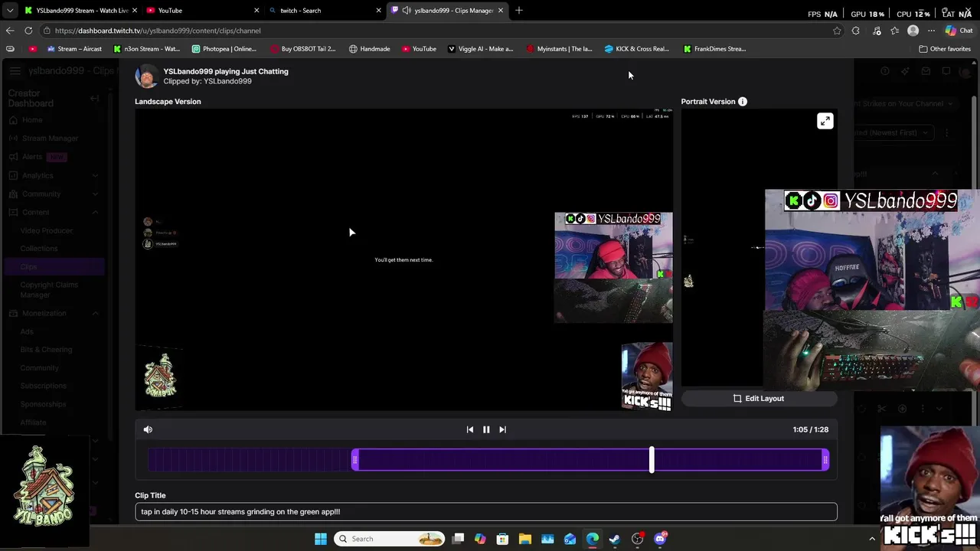980x551 pixels.
Task: Skip to the next frame button
Action: (502, 429)
